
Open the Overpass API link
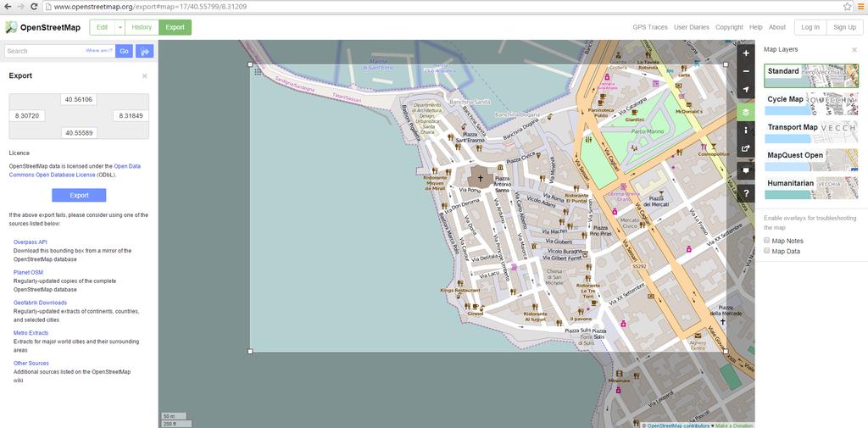point(31,242)
